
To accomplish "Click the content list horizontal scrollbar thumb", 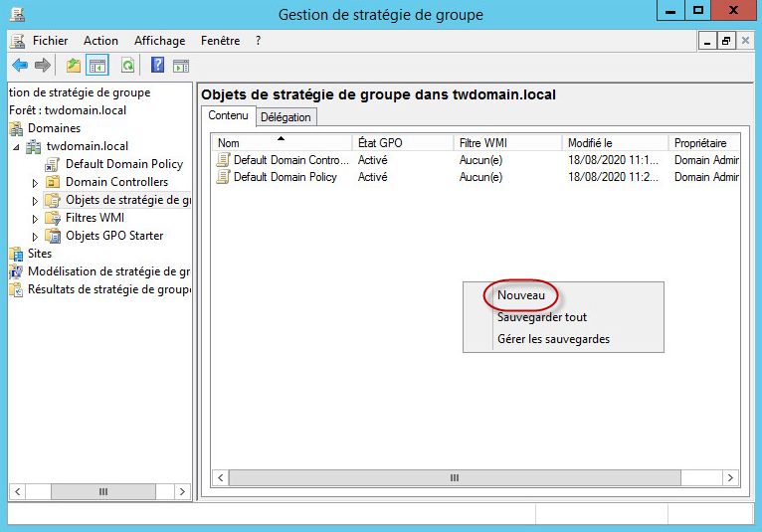I will click(x=454, y=478).
